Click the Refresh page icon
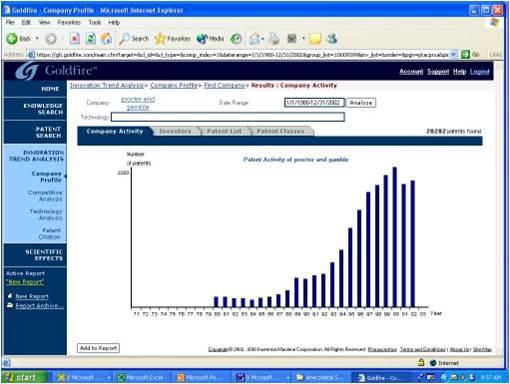Image resolution: width=510 pixels, height=384 pixels. [x=91, y=39]
